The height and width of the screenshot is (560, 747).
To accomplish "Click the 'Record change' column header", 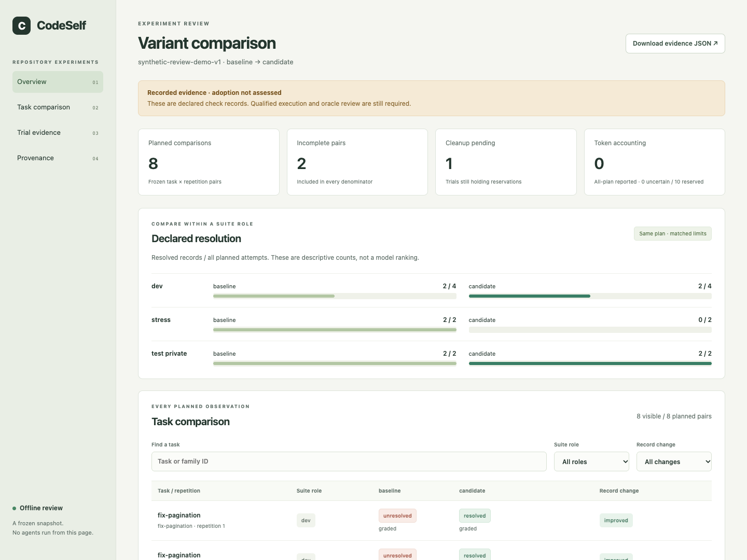I will click(619, 491).
